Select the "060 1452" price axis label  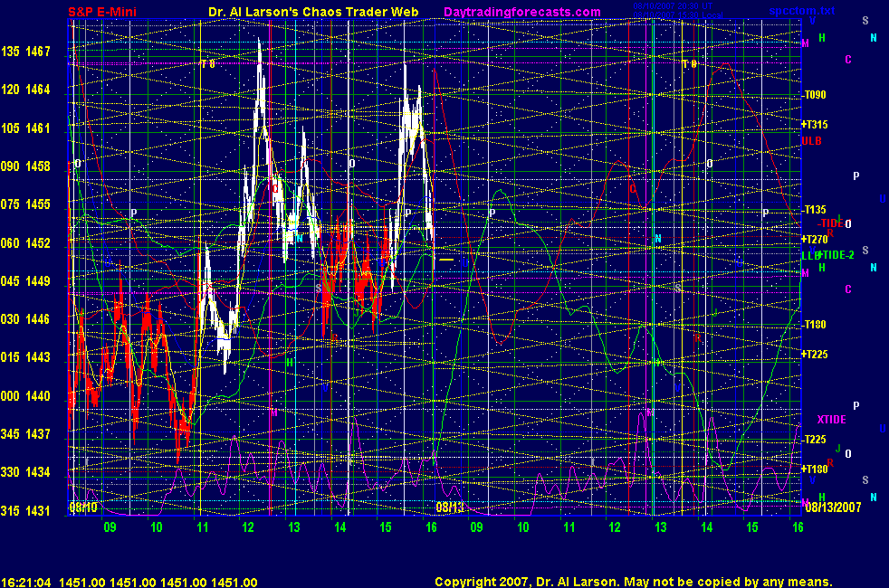coord(25,243)
